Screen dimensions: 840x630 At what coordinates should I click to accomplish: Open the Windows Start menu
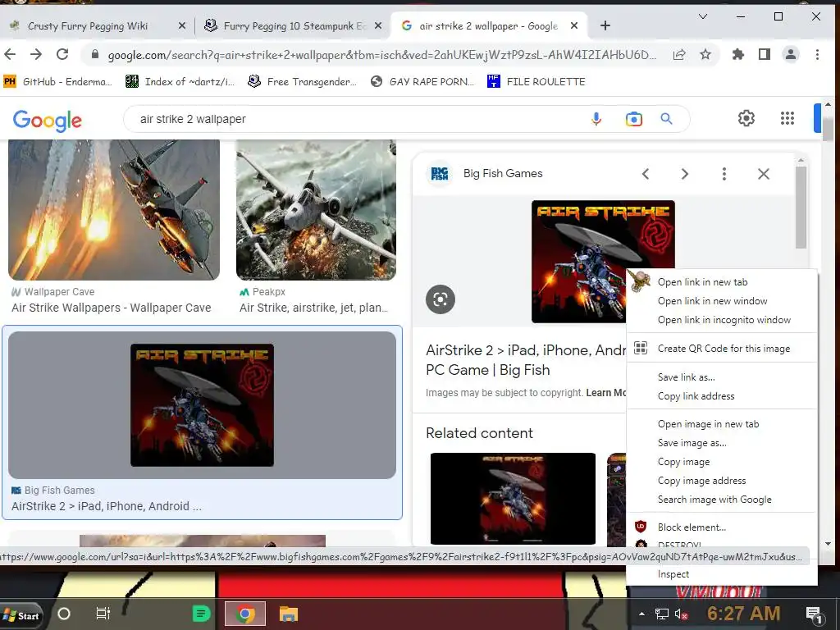pos(21,615)
